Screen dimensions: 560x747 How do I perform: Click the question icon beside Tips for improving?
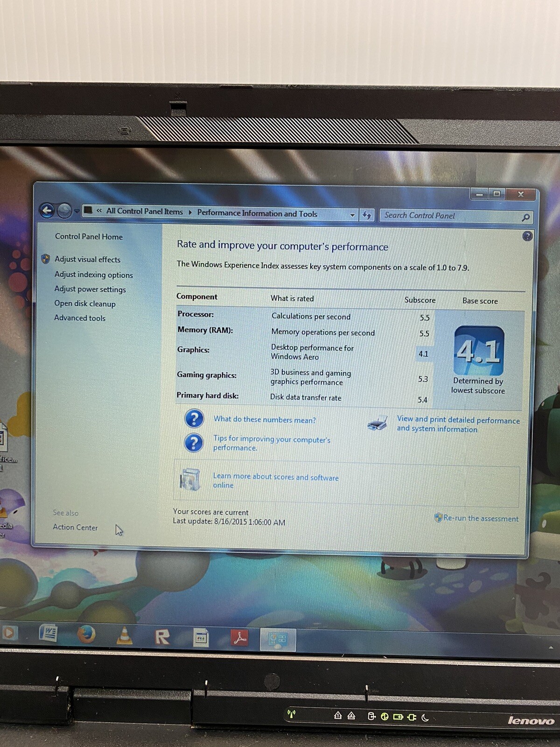(x=194, y=443)
